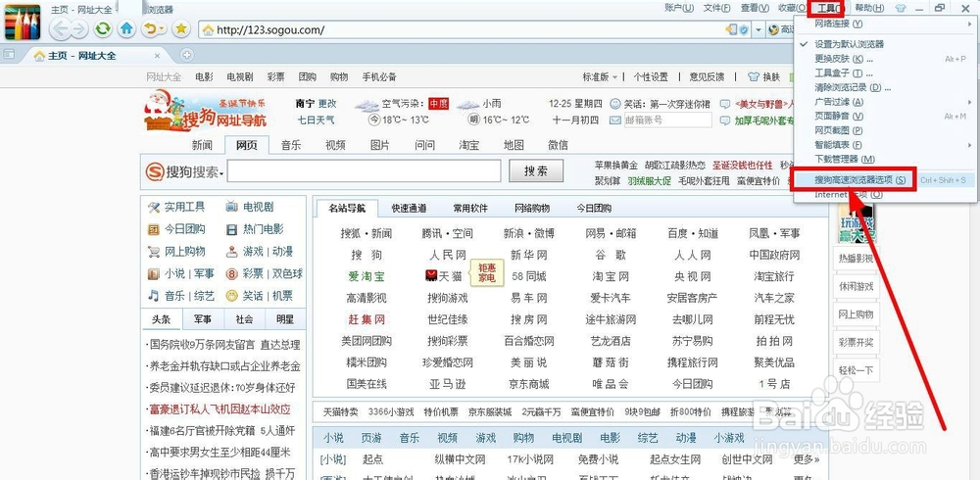Click the film icon beside 热门电影
The width and height of the screenshot is (980, 480).
(x=232, y=229)
